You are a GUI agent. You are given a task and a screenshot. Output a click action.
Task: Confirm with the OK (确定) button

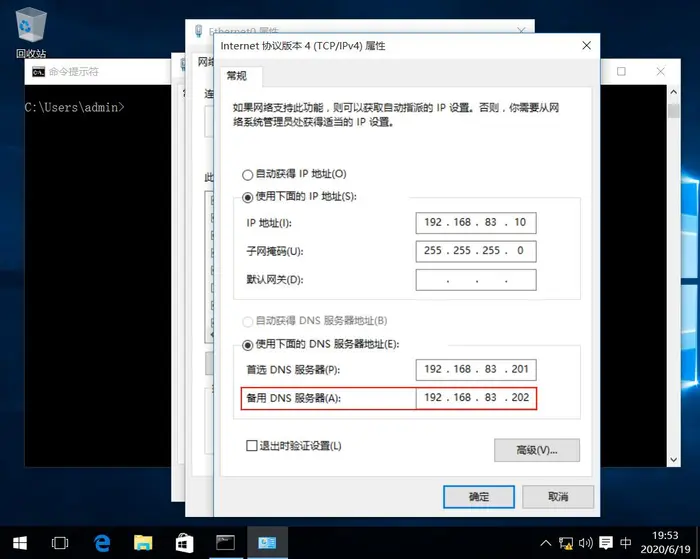coord(479,496)
